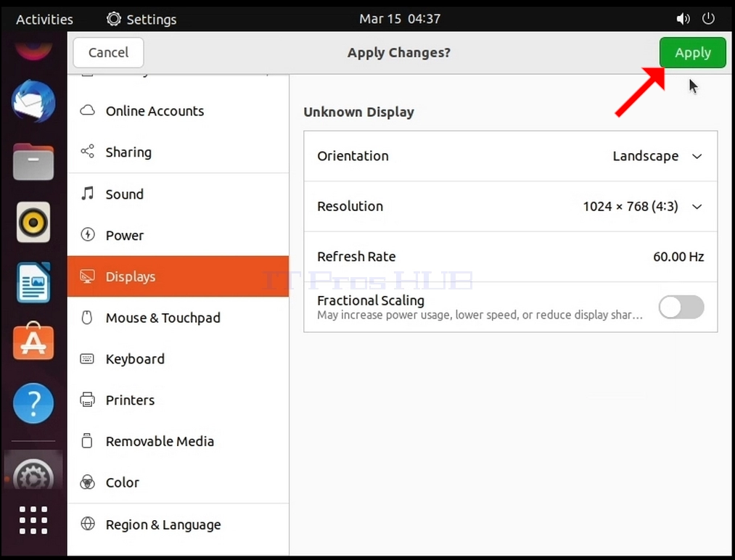Click the green Apply button

tap(692, 52)
